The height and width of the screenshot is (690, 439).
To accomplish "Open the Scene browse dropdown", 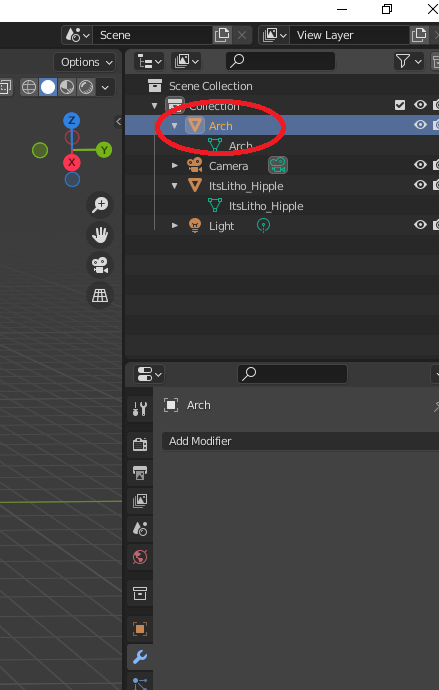I will tap(77, 35).
